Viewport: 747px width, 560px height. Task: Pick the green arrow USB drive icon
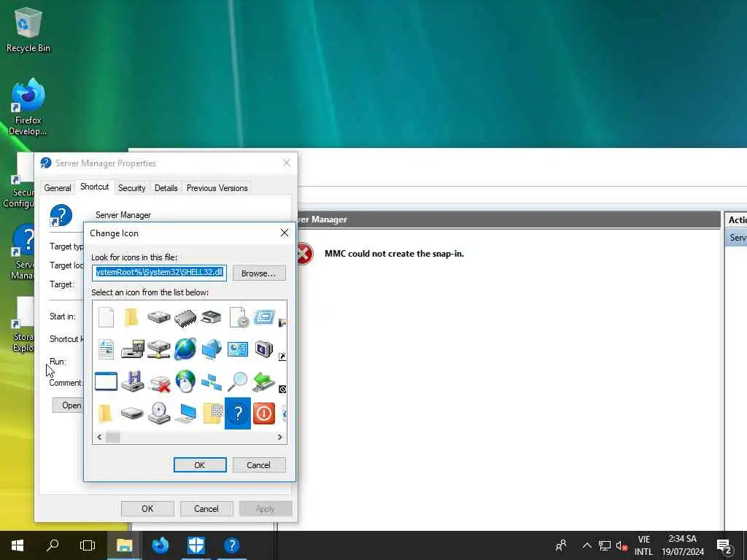(264, 382)
